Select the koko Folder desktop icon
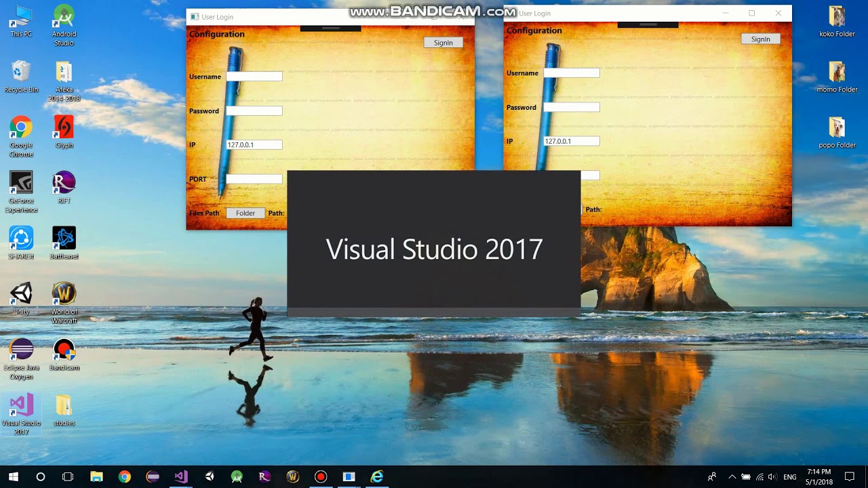 tap(837, 21)
